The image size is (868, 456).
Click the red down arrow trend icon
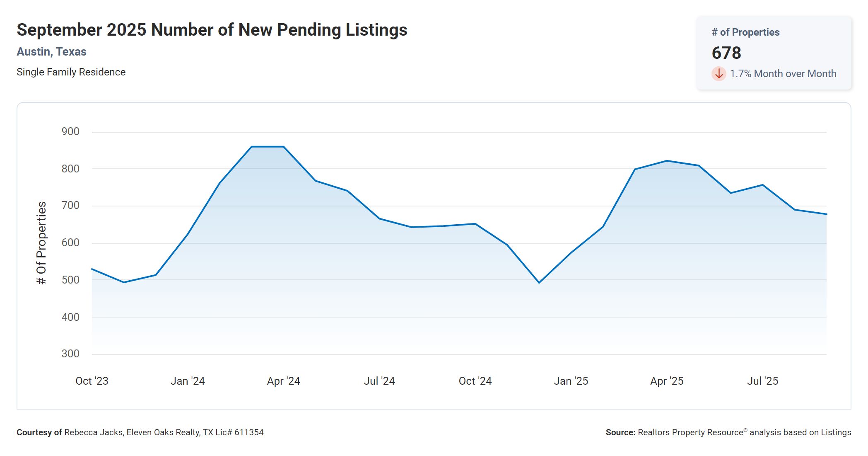(x=719, y=74)
